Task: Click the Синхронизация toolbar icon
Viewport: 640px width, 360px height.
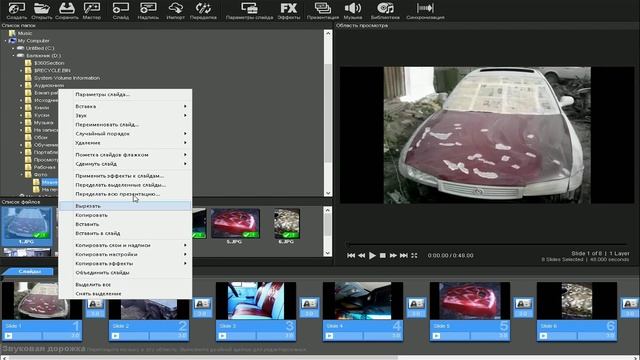Action: (x=425, y=11)
